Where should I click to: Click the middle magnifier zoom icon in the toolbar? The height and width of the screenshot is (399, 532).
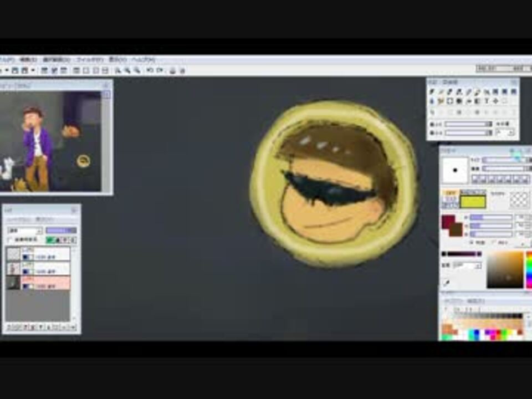click(x=127, y=70)
